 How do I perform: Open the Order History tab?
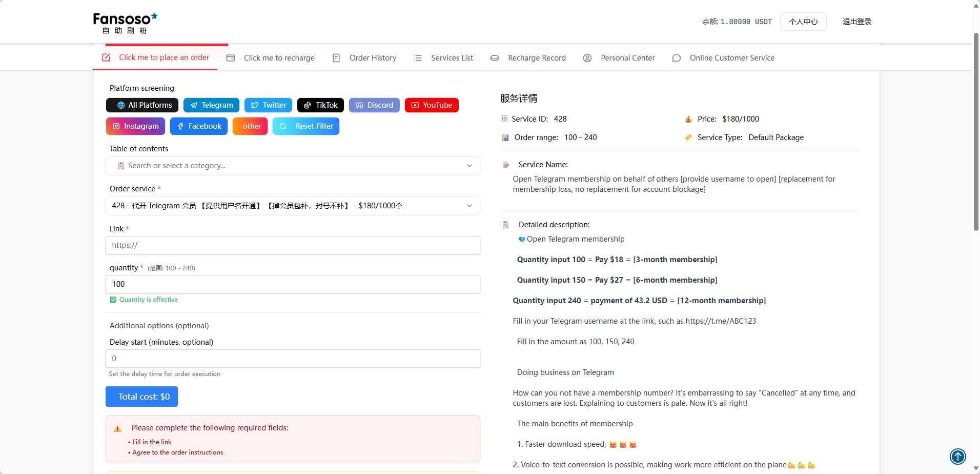pyautogui.click(x=364, y=58)
